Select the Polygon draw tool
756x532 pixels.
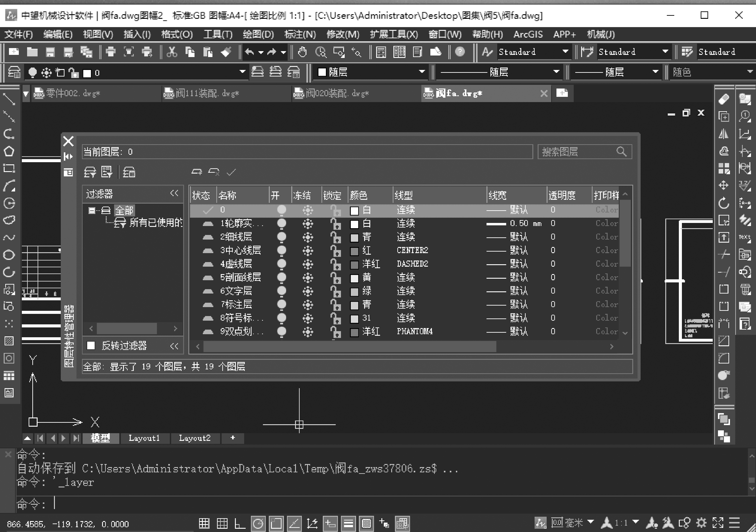[9, 151]
